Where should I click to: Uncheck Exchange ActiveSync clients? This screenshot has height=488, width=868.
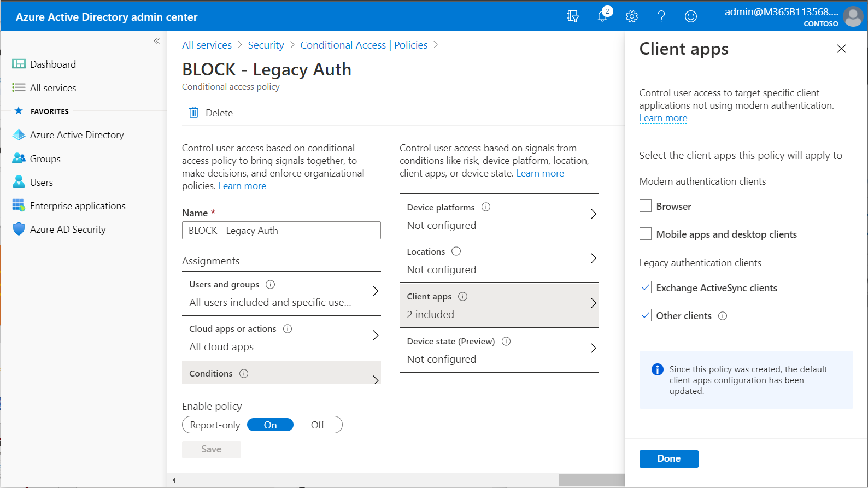point(646,287)
